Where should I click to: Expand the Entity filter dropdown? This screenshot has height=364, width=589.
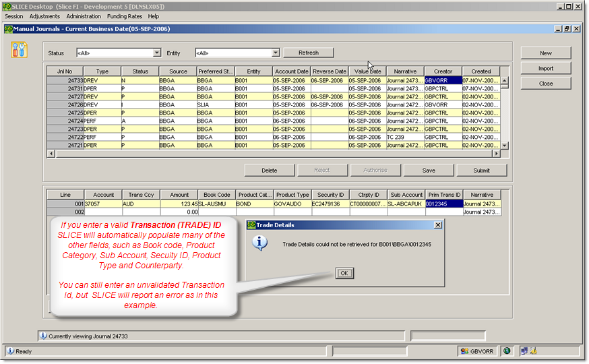click(275, 53)
